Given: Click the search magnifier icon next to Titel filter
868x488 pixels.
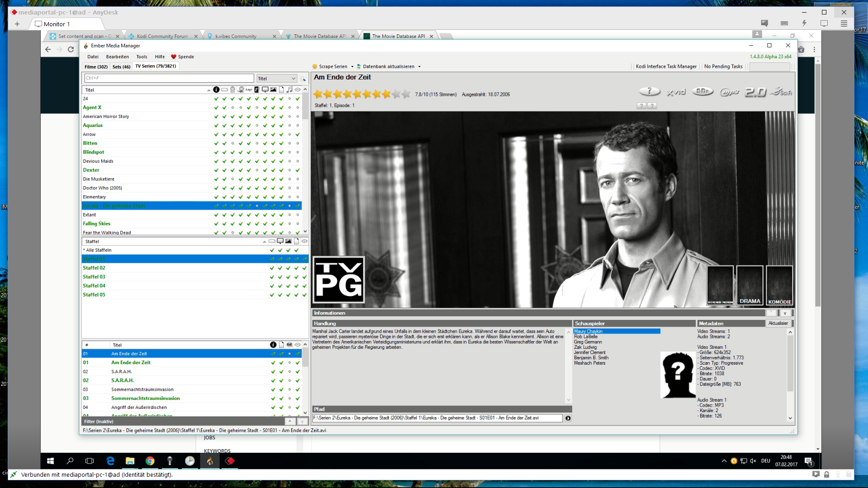Looking at the screenshot, I should (303, 79).
